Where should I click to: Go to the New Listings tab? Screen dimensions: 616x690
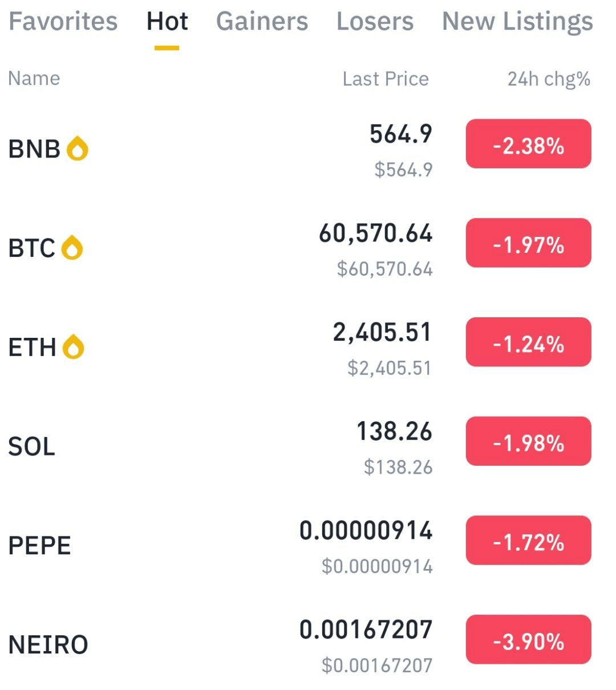tap(517, 22)
